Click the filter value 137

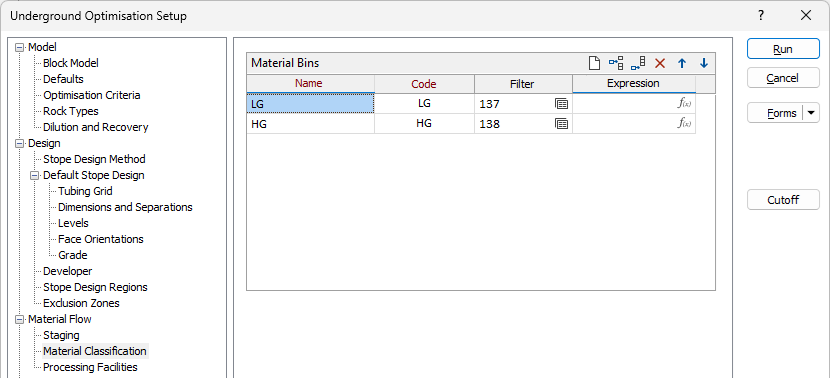tap(490, 104)
